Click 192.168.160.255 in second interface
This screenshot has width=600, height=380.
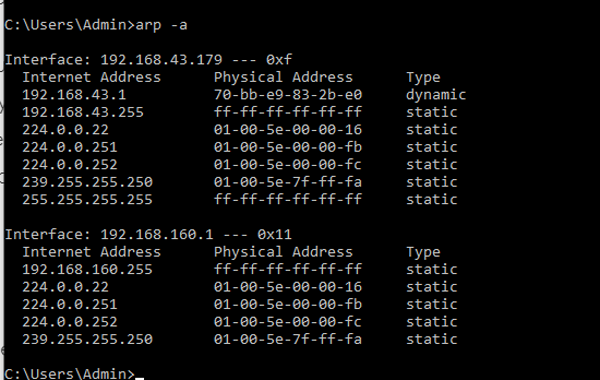click(x=87, y=270)
